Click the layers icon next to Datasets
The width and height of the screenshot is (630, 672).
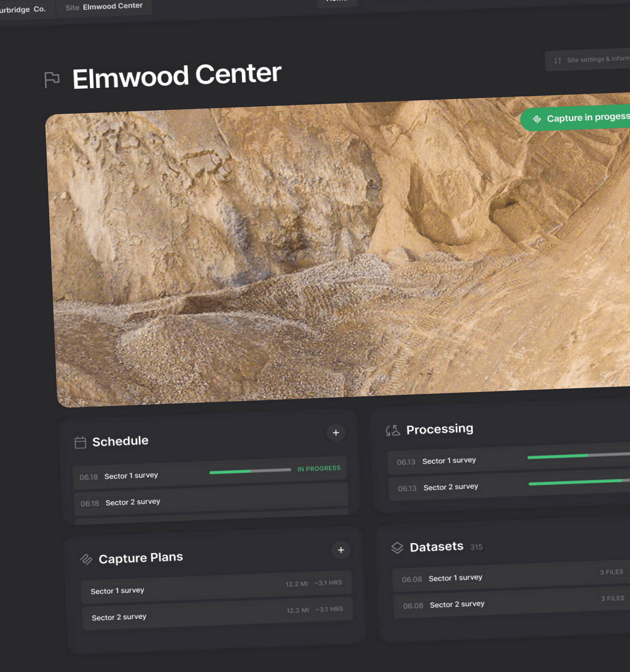pyautogui.click(x=397, y=548)
